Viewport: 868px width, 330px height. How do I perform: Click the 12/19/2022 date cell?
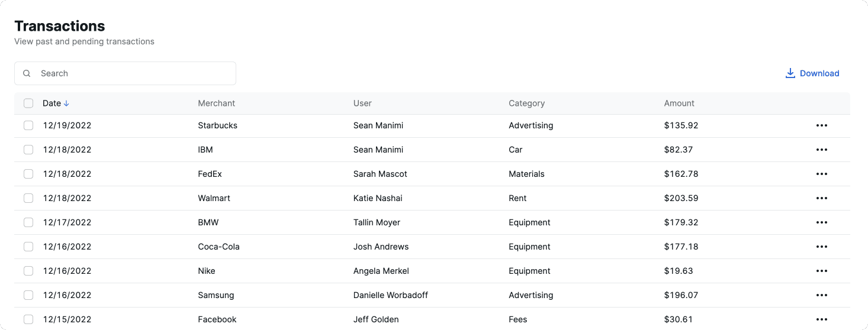[67, 125]
